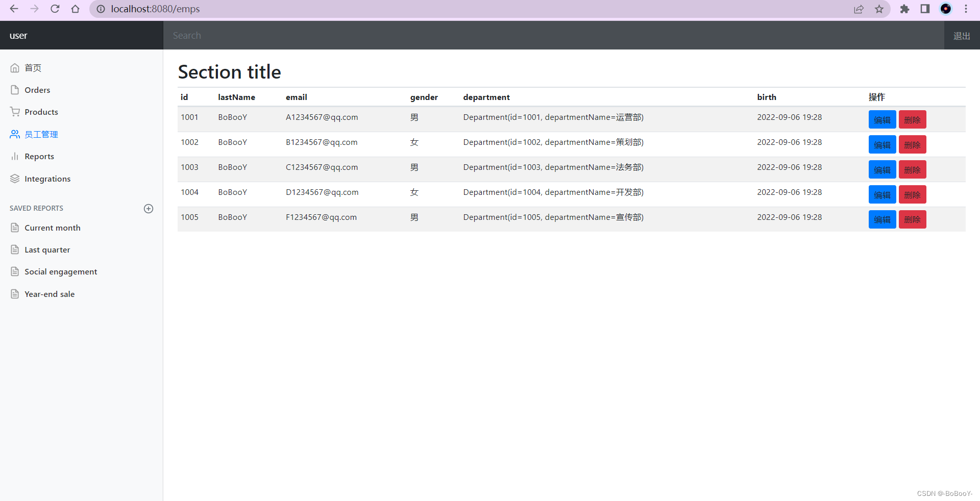Image resolution: width=980 pixels, height=501 pixels.
Task: Click the home icon beside 首页
Action: (15, 68)
